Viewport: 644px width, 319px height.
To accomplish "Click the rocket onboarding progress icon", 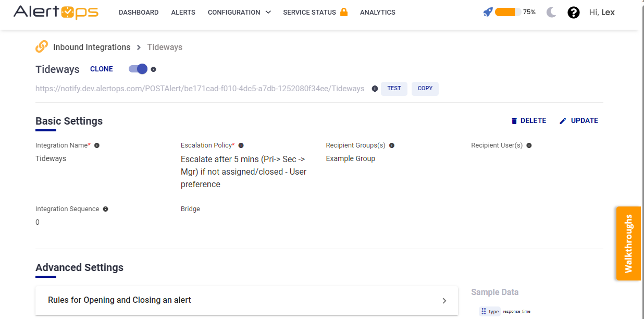I will 488,12.
